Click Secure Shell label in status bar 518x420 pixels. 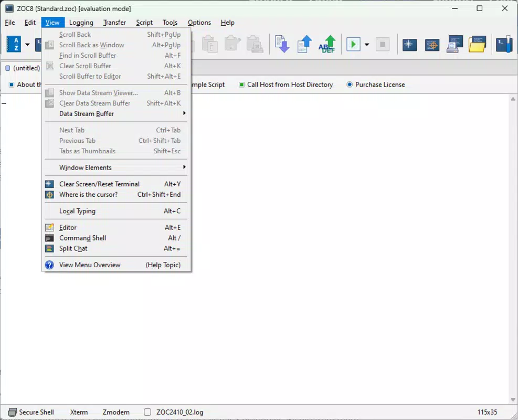(x=36, y=412)
